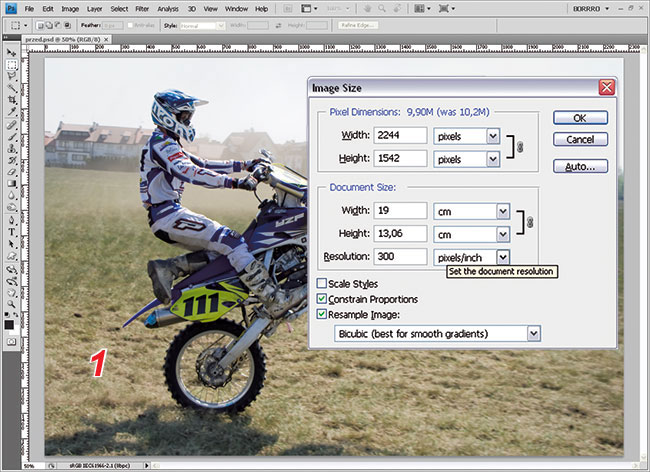Viewport: 650px width, 472px height.
Task: Open the Image menu
Action: pos(70,8)
